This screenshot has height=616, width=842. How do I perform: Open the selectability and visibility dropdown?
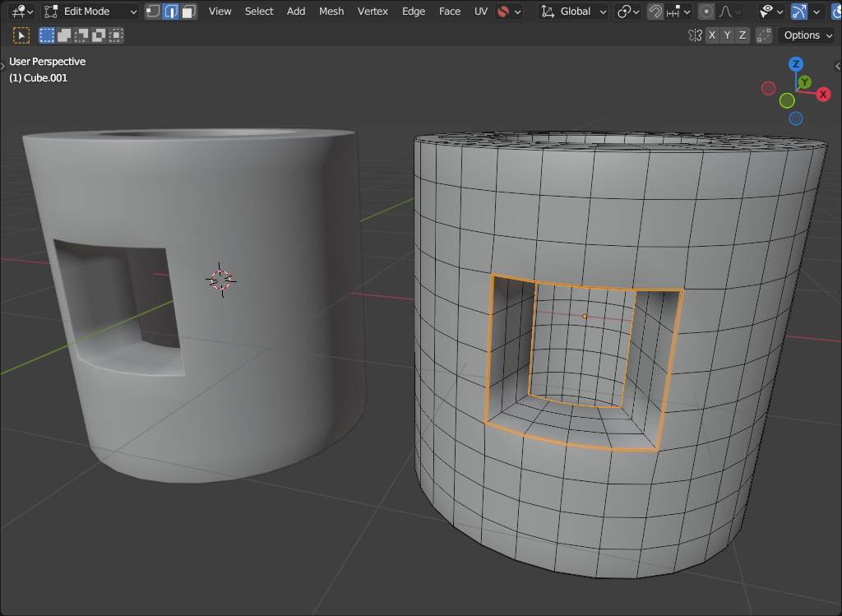pyautogui.click(x=771, y=12)
